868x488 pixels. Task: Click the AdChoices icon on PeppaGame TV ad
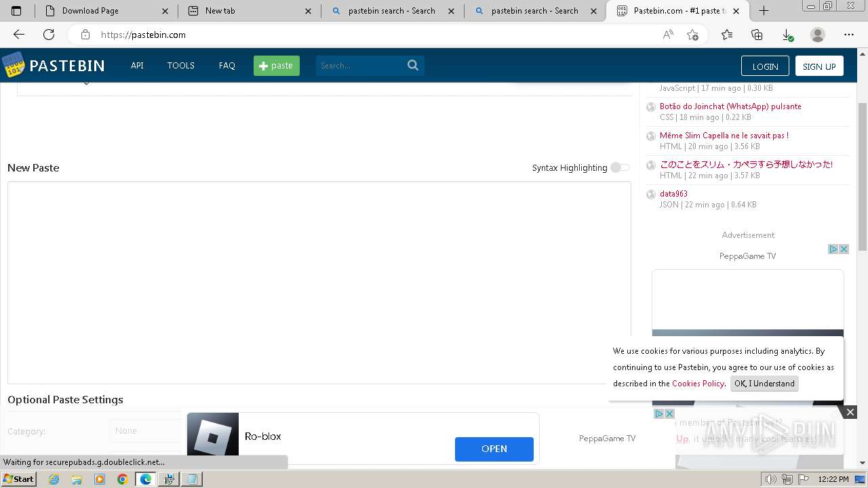[x=833, y=249]
